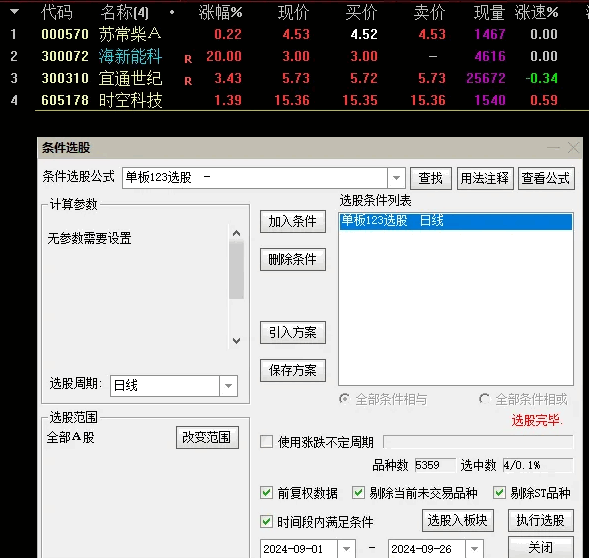Click 现量 column header
The width and height of the screenshot is (589, 558).
pos(489,13)
